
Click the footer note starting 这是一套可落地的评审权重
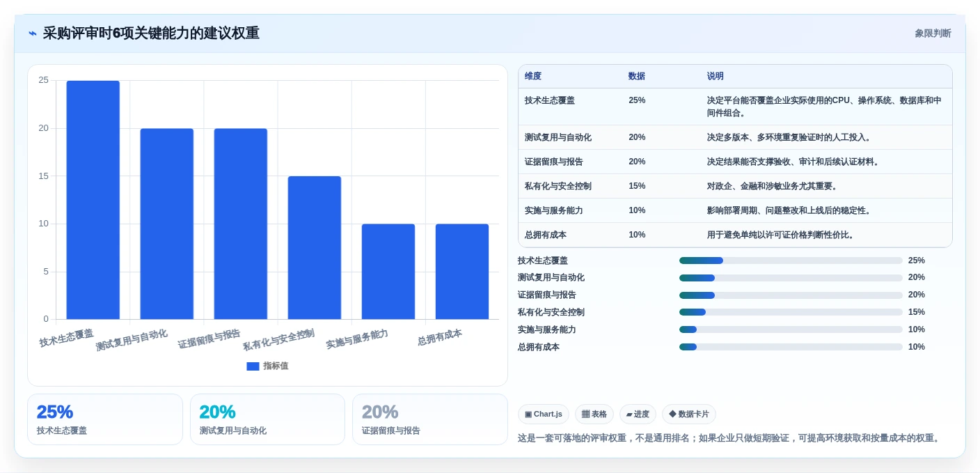coord(731,438)
